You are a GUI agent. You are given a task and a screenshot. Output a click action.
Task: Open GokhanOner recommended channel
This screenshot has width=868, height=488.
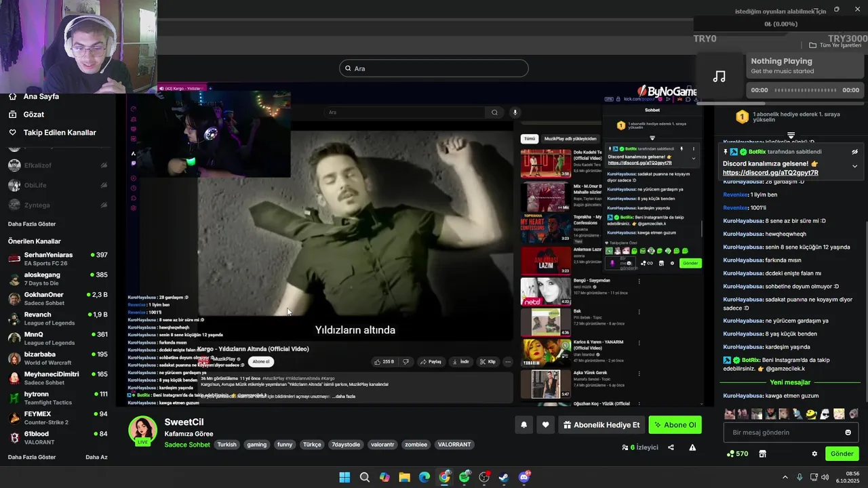(x=58, y=298)
